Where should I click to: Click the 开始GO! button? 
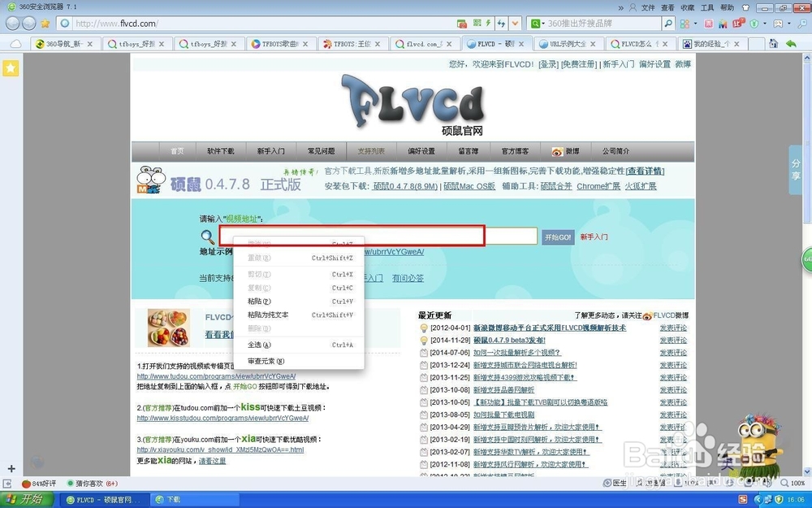[558, 237]
